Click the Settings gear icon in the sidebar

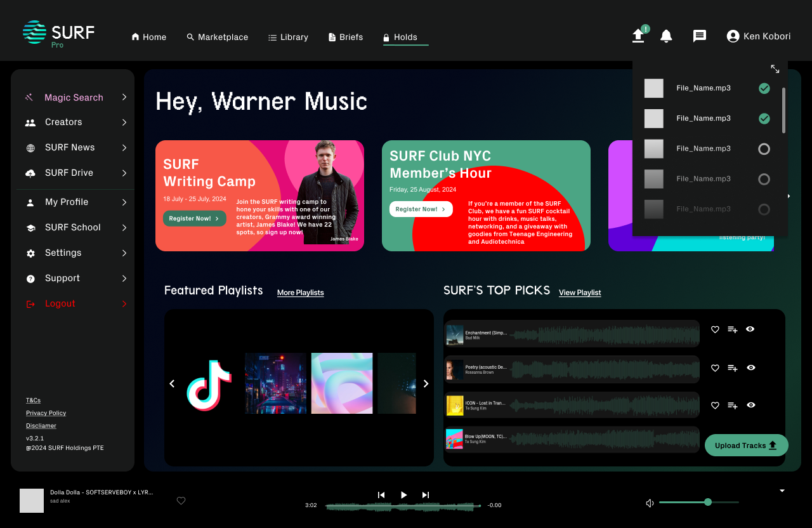click(x=30, y=253)
